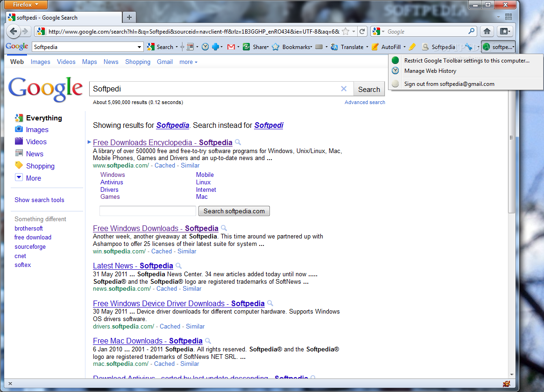Click the scrollbar down arrow
This screenshot has height=392, width=544.
[x=511, y=375]
